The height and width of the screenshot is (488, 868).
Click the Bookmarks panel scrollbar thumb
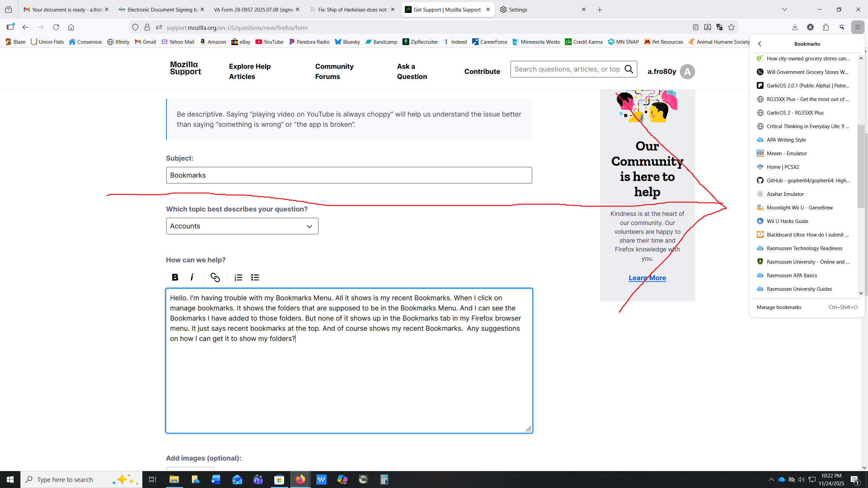pyautogui.click(x=861, y=166)
